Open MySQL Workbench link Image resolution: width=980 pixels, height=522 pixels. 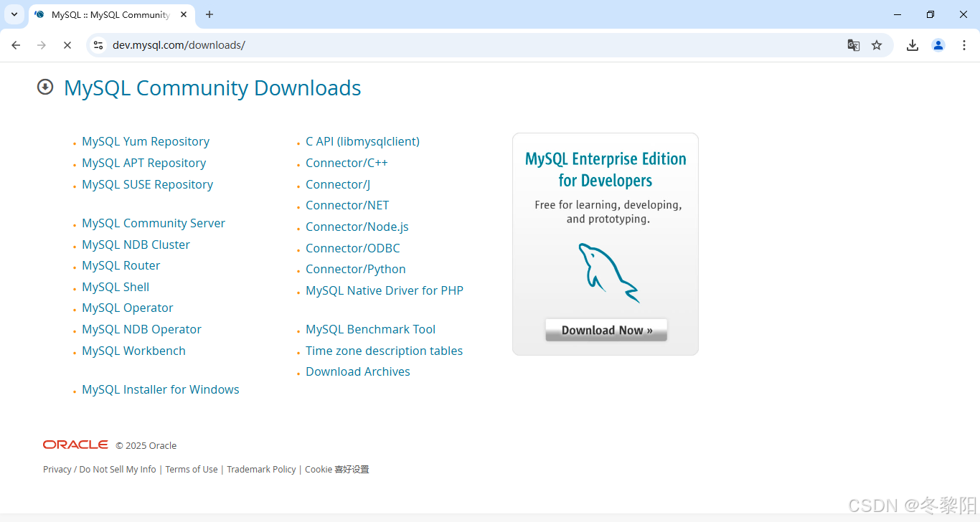[x=133, y=351]
